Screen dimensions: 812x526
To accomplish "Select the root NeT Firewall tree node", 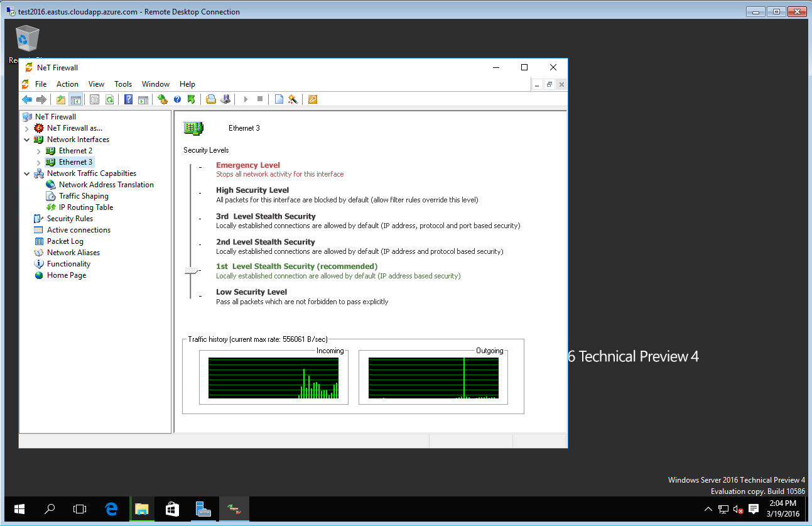I will 55,117.
